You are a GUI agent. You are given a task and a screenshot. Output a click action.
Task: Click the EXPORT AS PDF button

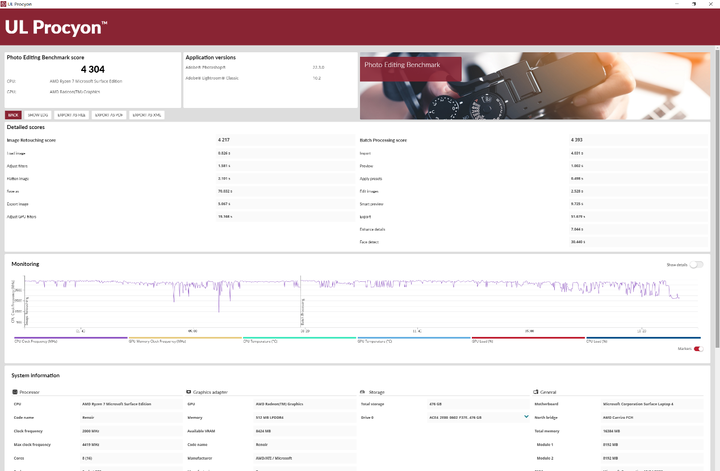click(x=109, y=115)
